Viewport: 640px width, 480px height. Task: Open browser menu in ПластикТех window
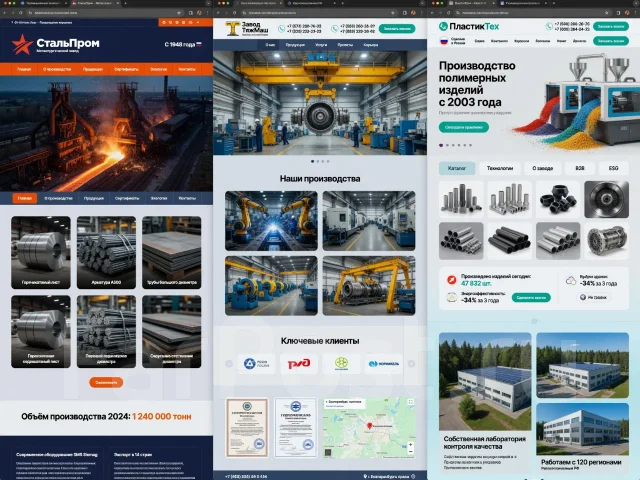(x=635, y=13)
